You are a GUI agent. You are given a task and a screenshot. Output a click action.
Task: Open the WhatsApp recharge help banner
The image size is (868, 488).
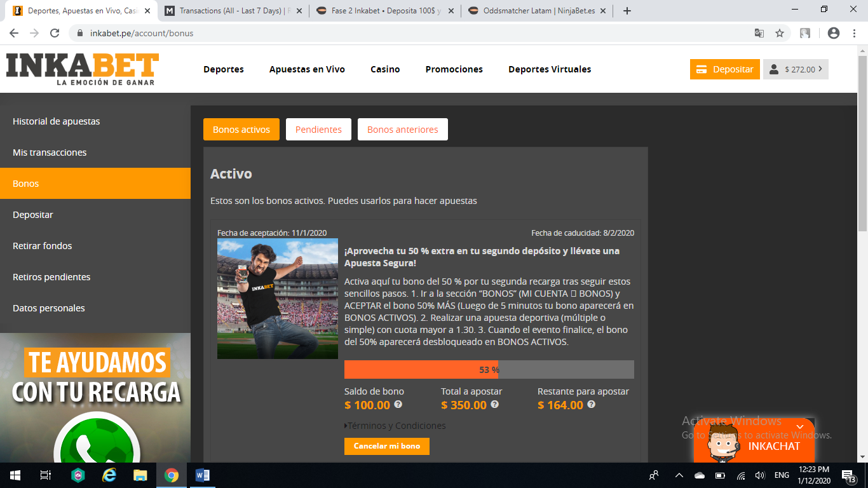(95, 398)
